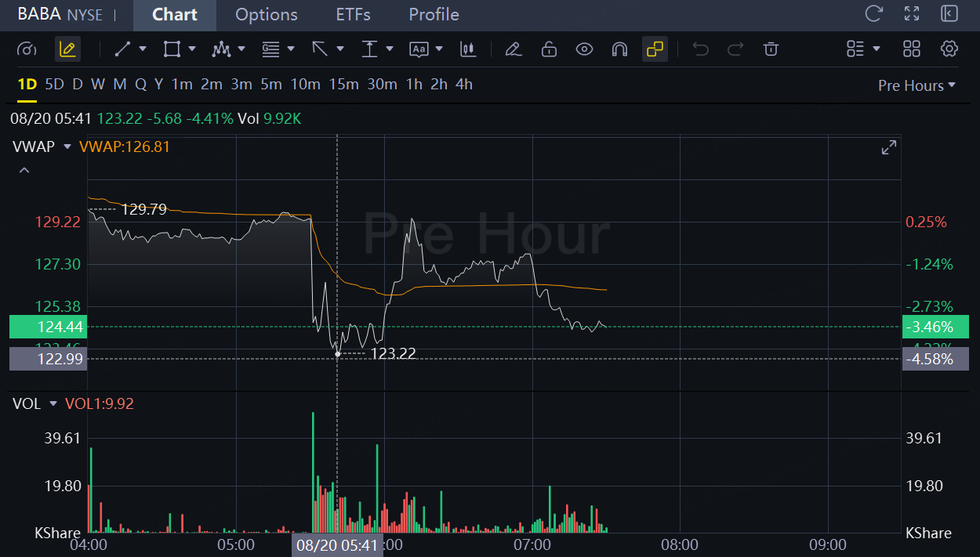This screenshot has width=980, height=557.
Task: Switch to the Y yearly interval
Action: 158,85
